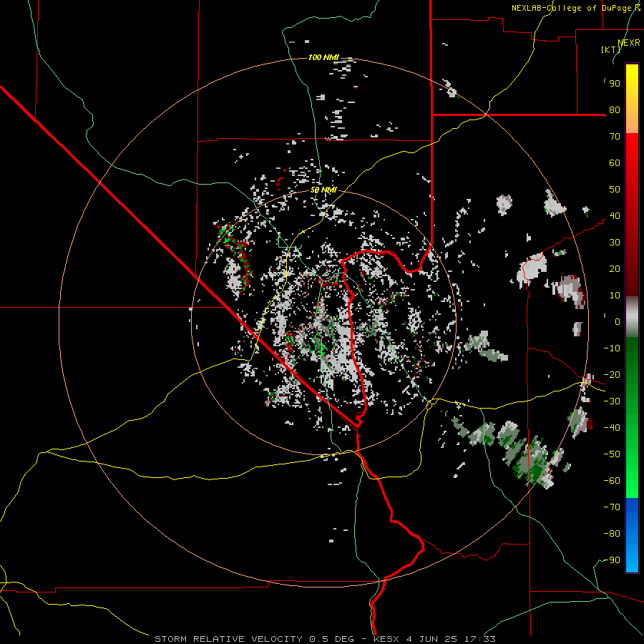Viewport: 644px width, 644px height.
Task: Click the 30 value on velocity scale
Action: [615, 243]
